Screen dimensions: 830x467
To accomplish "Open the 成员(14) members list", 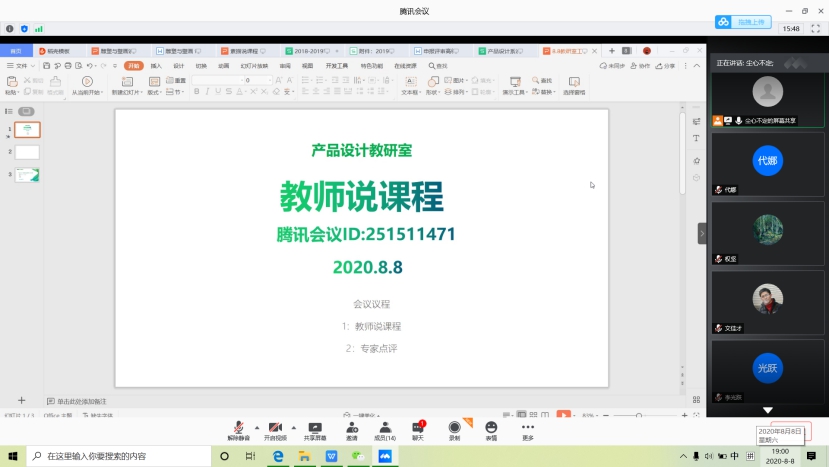I will pos(385,431).
